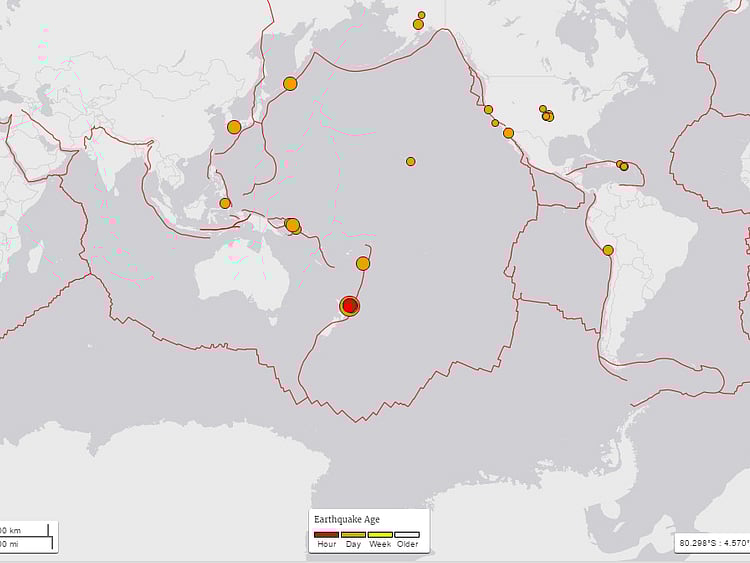
Task: Select the isolated mid-Pacific earthquake marker near Hawaii
Action: pyautogui.click(x=410, y=161)
